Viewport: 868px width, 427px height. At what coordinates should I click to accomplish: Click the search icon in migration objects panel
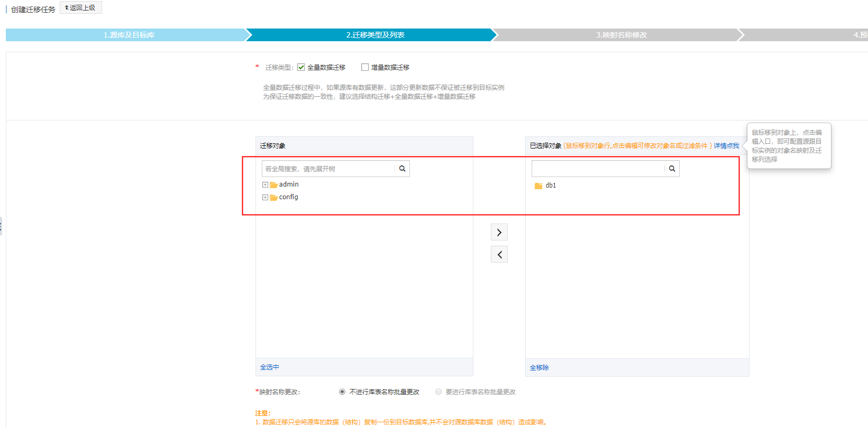click(402, 169)
